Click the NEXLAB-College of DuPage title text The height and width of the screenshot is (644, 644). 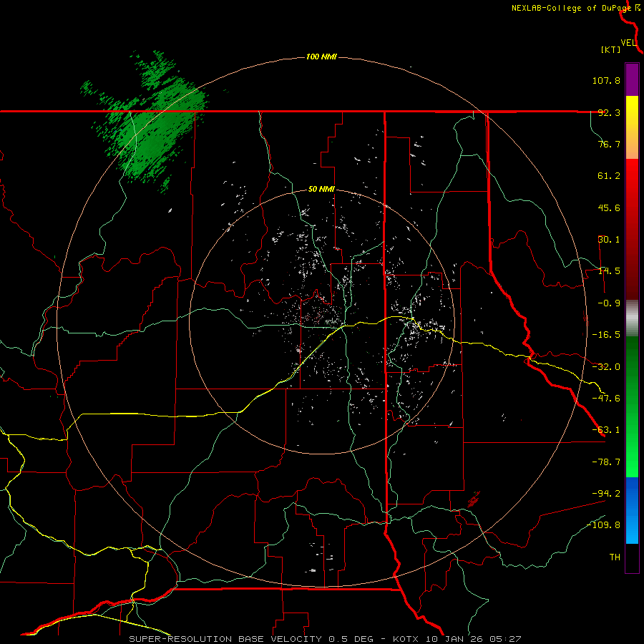[571, 8]
